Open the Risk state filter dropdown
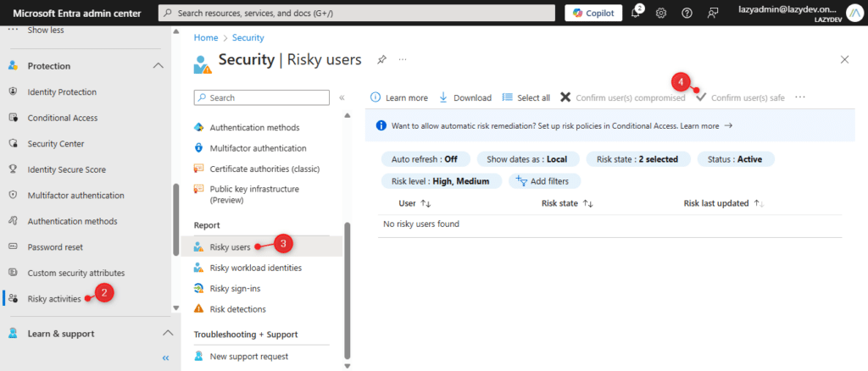Image resolution: width=868 pixels, height=371 pixels. coord(637,159)
